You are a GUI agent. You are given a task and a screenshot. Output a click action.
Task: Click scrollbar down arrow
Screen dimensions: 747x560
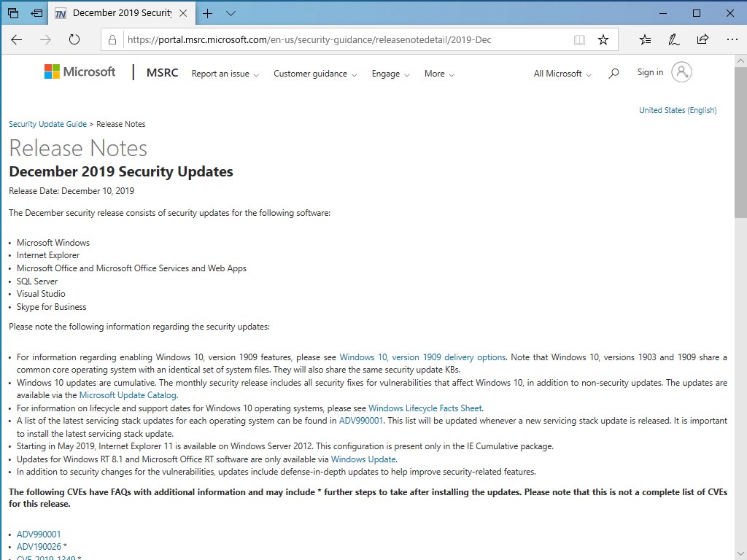tap(741, 554)
